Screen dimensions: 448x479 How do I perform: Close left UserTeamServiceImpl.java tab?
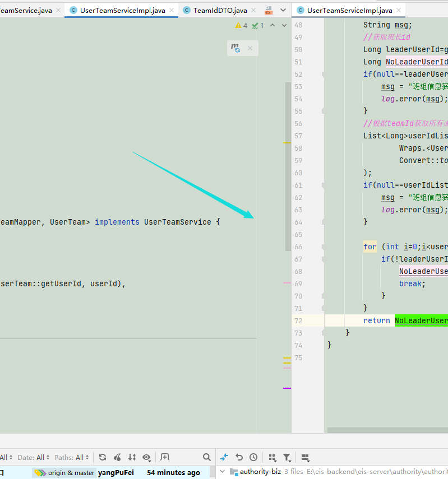pos(172,11)
